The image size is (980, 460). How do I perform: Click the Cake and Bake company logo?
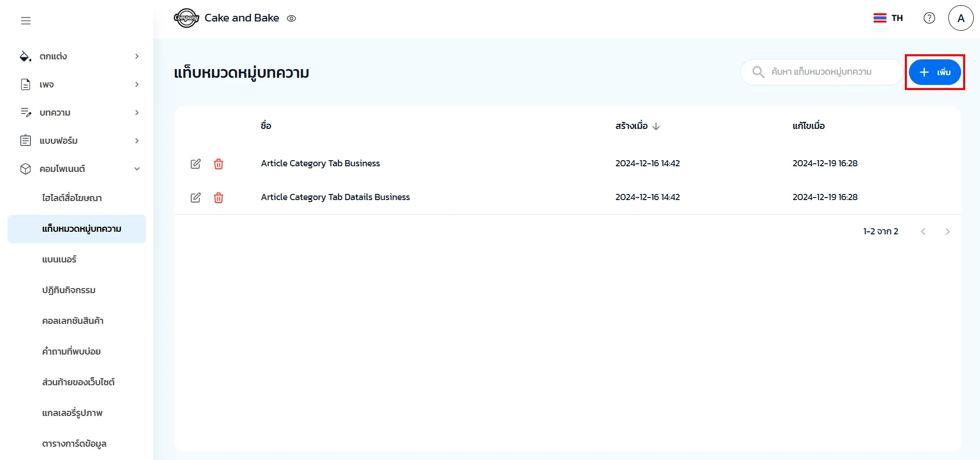click(186, 18)
